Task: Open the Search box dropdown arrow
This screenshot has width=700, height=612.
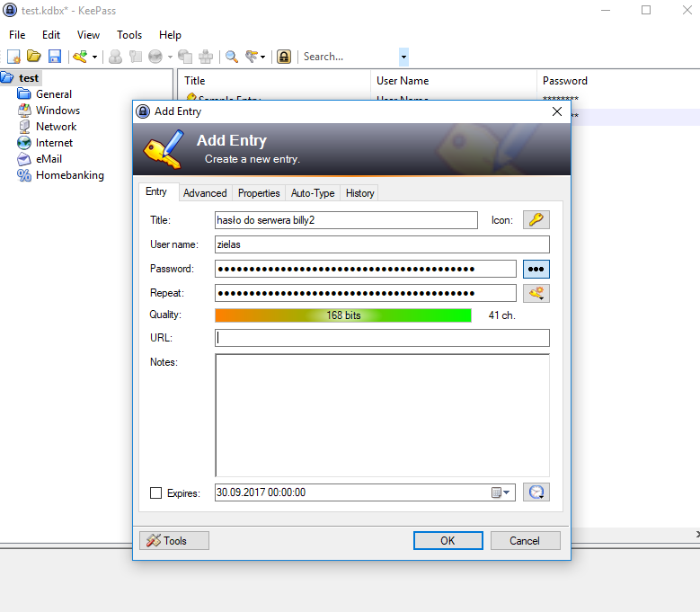Action: [403, 57]
